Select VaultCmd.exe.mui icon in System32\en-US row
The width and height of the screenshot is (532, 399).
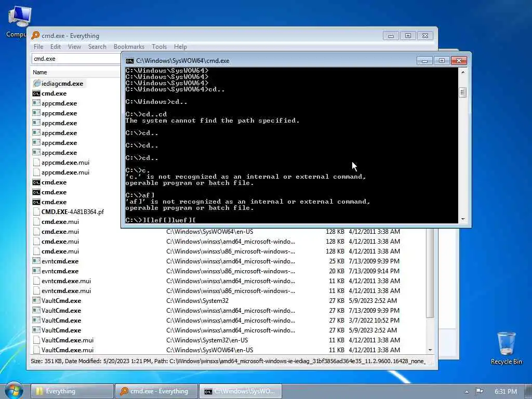(x=36, y=340)
